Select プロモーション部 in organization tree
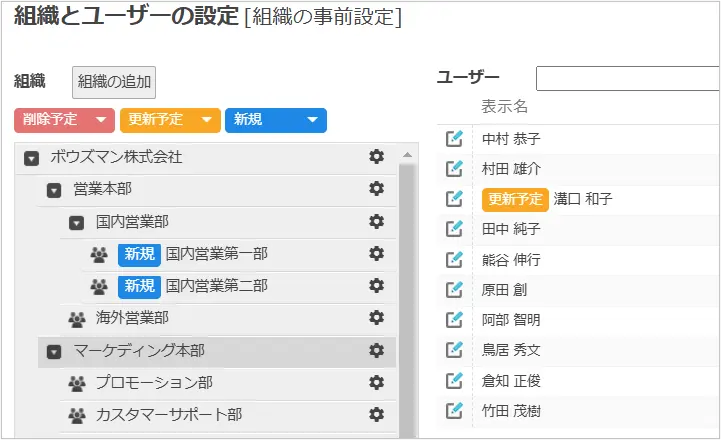The width and height of the screenshot is (721, 440). (x=154, y=382)
